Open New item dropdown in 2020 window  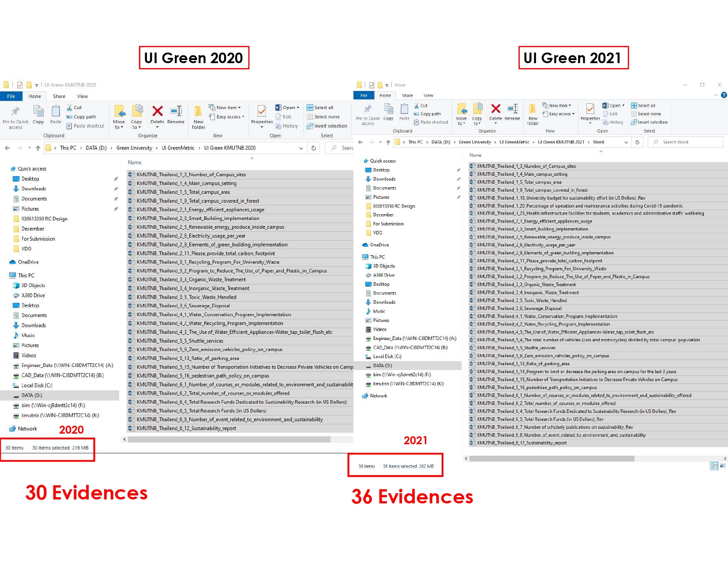tap(225, 107)
